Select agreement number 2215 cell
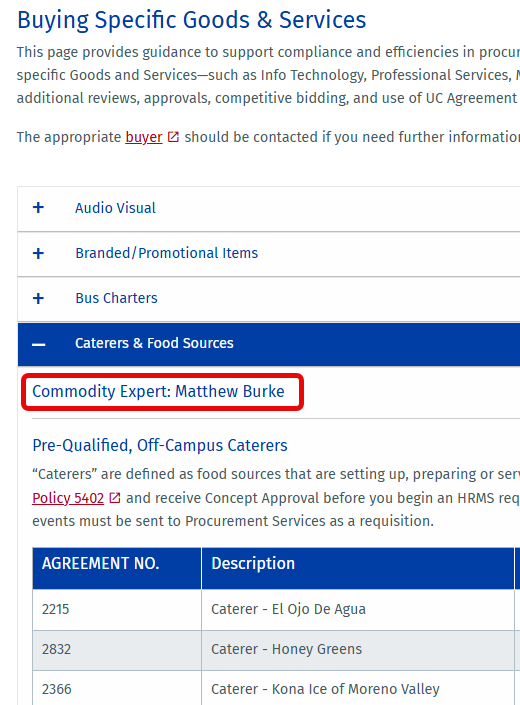Image resolution: width=520 pixels, height=705 pixels. click(x=117, y=610)
